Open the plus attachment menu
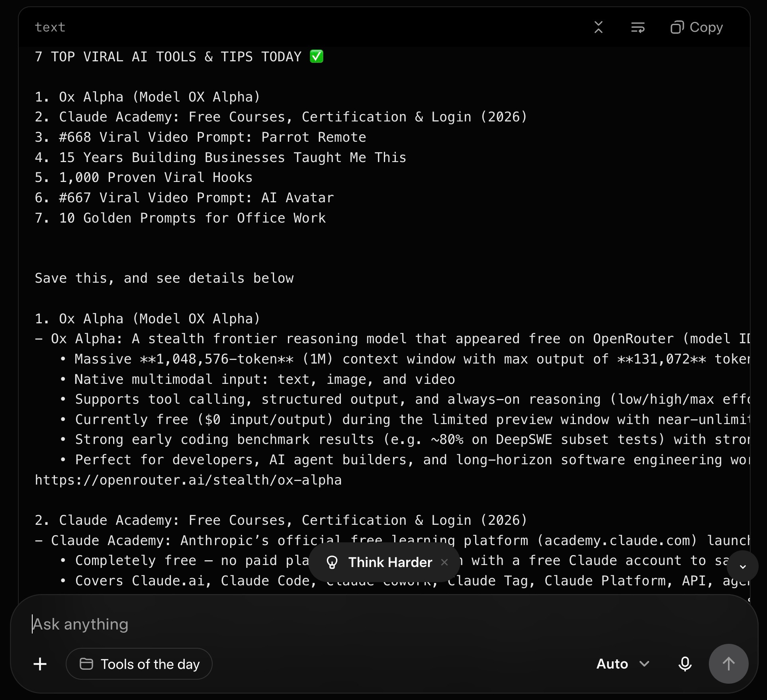Screen dimensions: 767x700 [40, 664]
